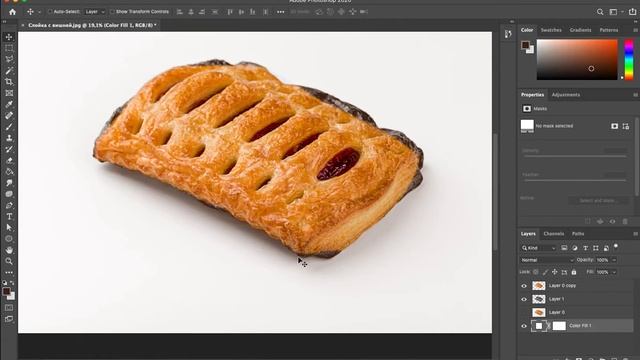Click the options bar more options dots

(280, 12)
